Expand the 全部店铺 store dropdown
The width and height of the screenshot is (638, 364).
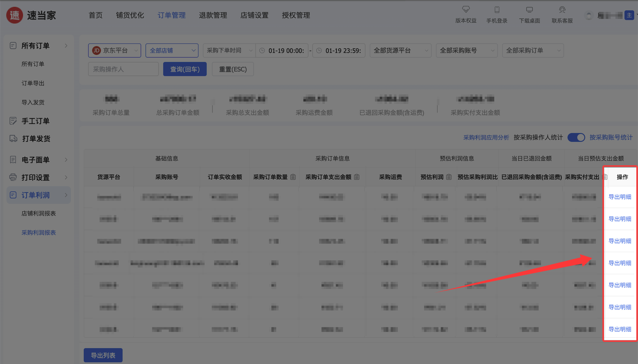(172, 51)
